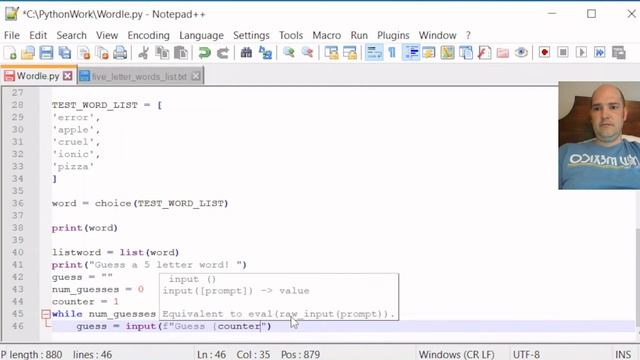
Task: Open Find with the binoculars icon
Action: pyautogui.click(x=246, y=53)
